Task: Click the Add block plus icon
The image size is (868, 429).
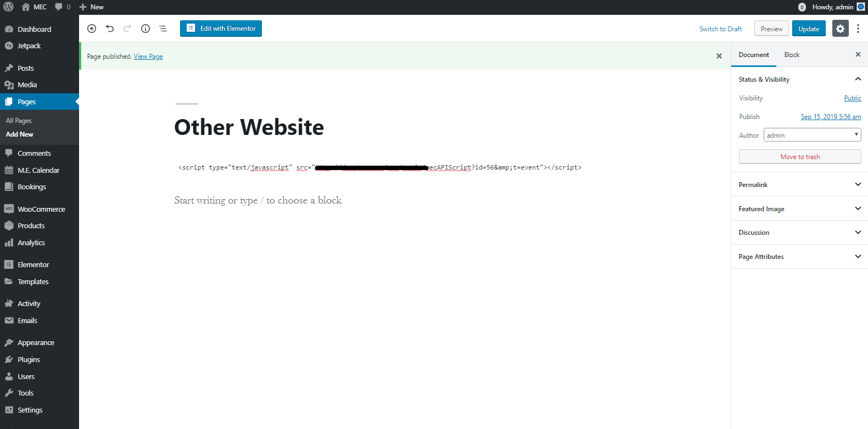Action: click(92, 29)
